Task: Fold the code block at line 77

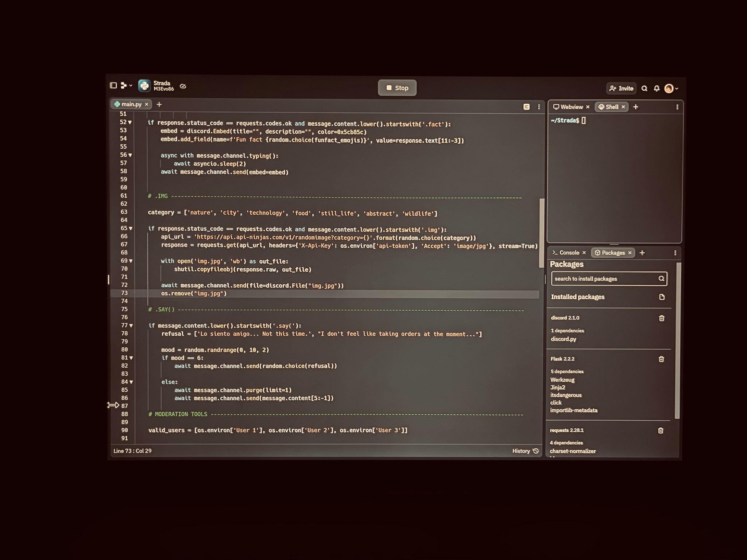Action: (131, 326)
